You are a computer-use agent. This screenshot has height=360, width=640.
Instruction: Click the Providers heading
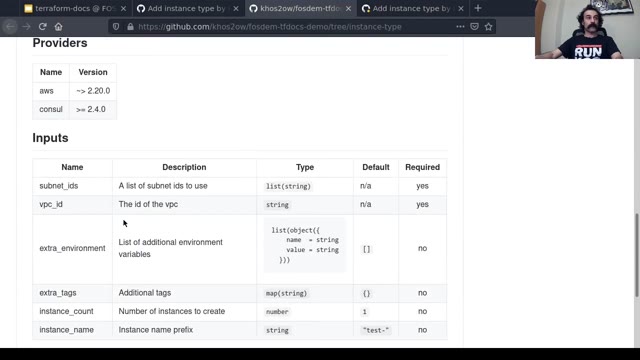[60, 43]
